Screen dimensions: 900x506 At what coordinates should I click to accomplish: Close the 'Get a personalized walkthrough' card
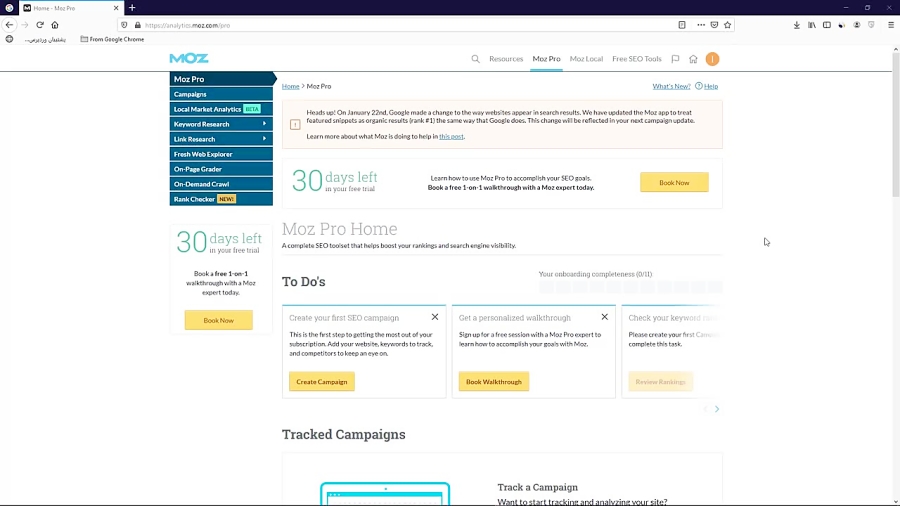(605, 317)
